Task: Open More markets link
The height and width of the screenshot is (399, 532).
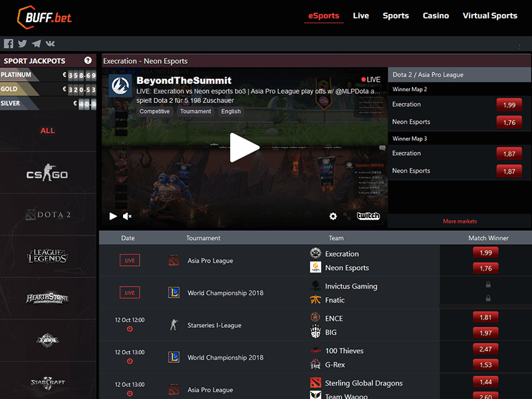Action: [460, 221]
